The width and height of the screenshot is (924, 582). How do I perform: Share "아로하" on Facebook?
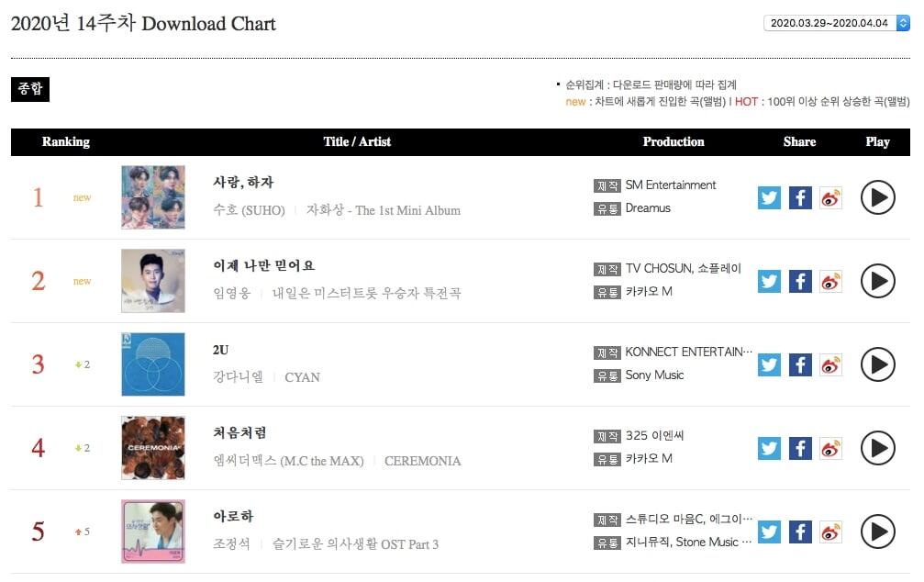[x=799, y=532]
